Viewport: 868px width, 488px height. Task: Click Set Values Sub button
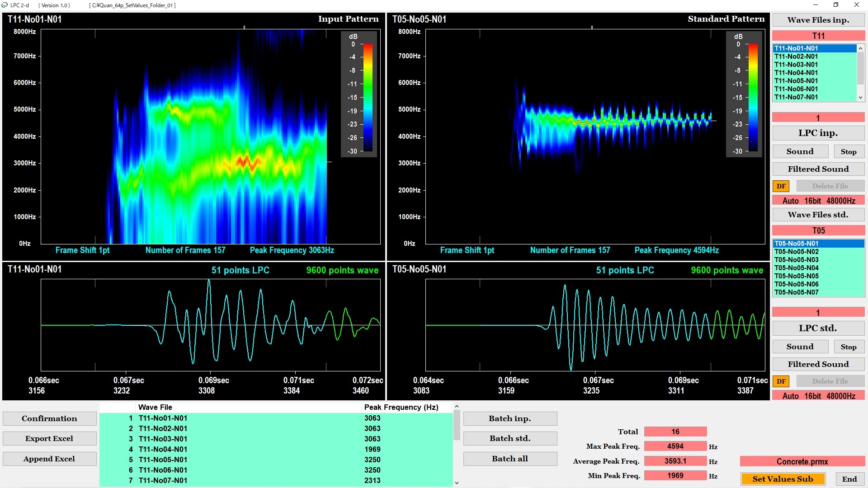[783, 479]
